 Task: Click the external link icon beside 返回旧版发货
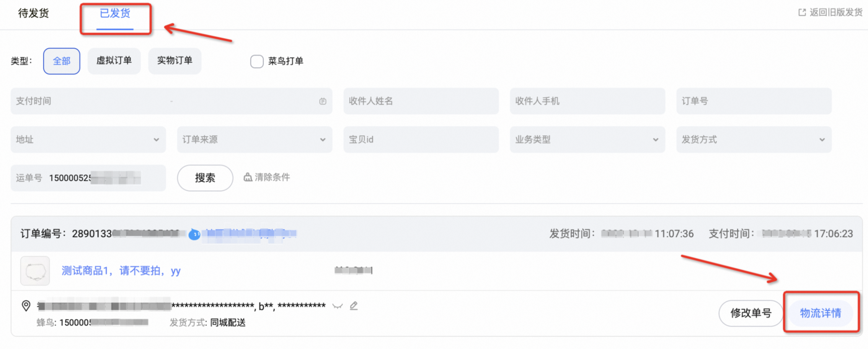(x=802, y=13)
